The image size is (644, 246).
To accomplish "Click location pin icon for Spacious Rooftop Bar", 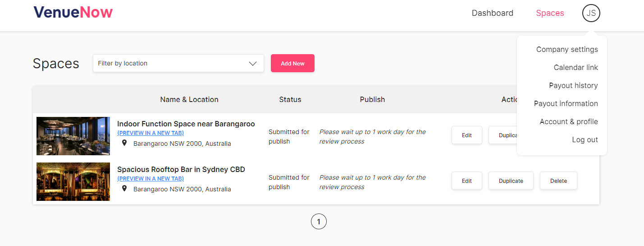I will 124,189.
